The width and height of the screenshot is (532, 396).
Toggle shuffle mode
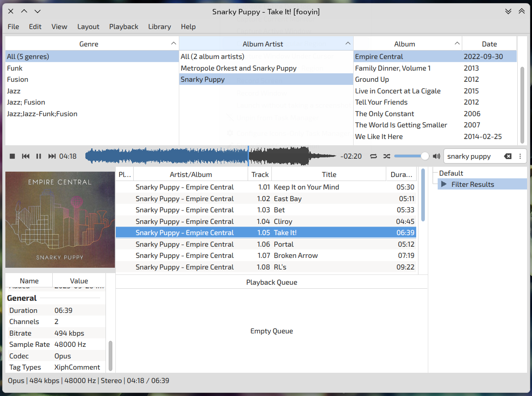tap(387, 156)
